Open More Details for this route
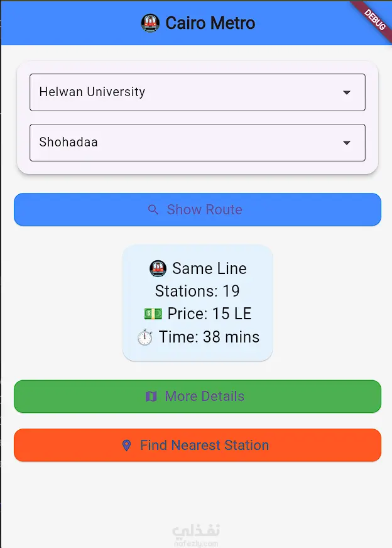This screenshot has width=392, height=548. (x=197, y=396)
